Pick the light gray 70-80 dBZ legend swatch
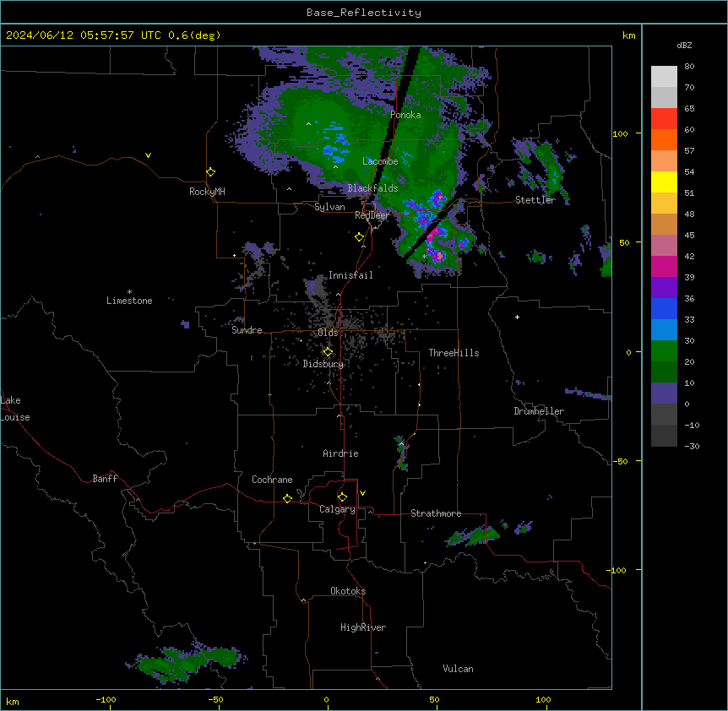The width and height of the screenshot is (728, 711). coord(664,77)
